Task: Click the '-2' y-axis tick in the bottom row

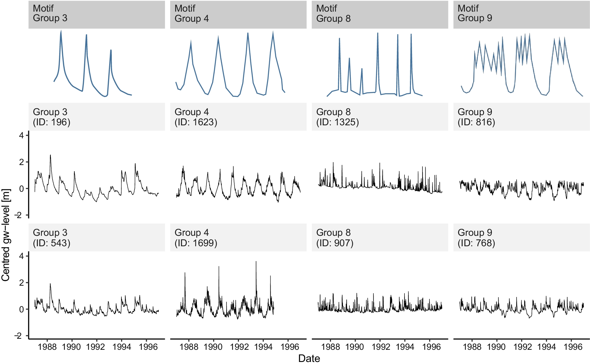Action: [x=18, y=336]
